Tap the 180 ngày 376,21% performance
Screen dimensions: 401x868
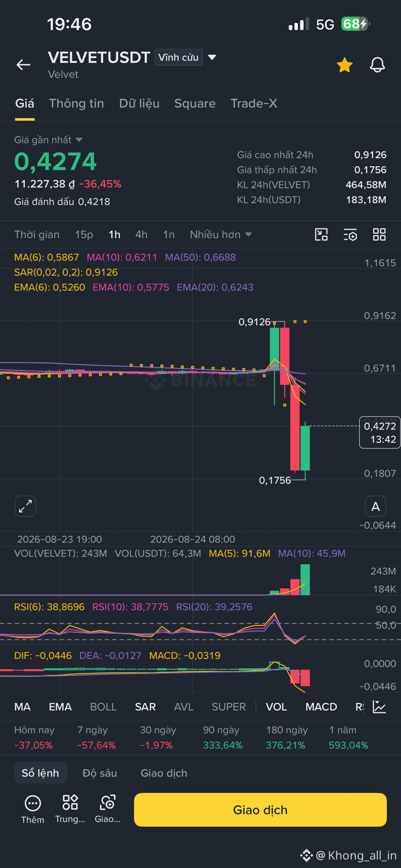pos(286,738)
